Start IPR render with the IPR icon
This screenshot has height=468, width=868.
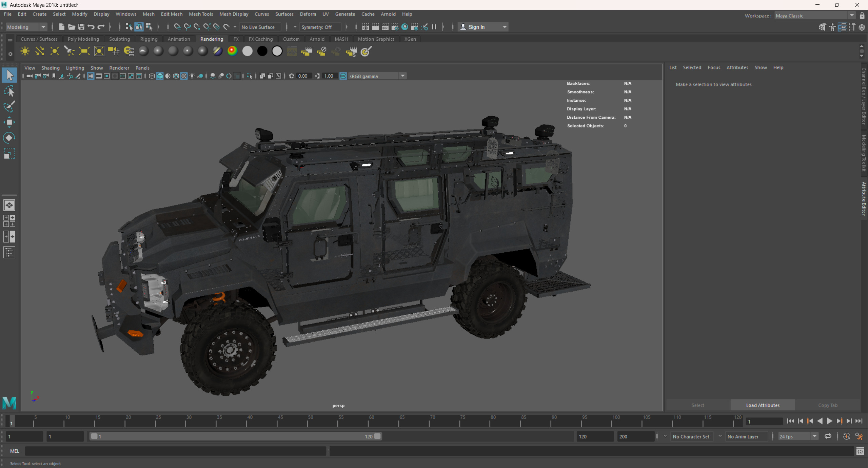(x=385, y=27)
